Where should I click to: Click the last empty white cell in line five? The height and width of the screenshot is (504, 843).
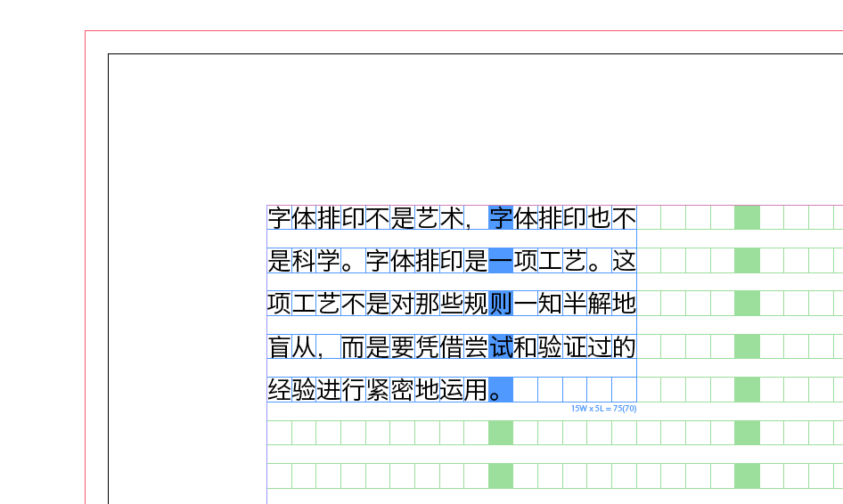[x=624, y=389]
